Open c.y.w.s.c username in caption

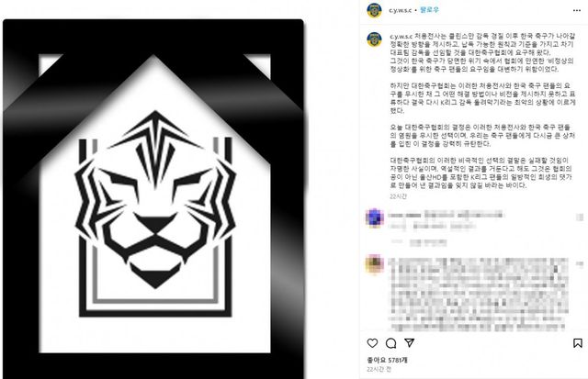[x=401, y=37]
